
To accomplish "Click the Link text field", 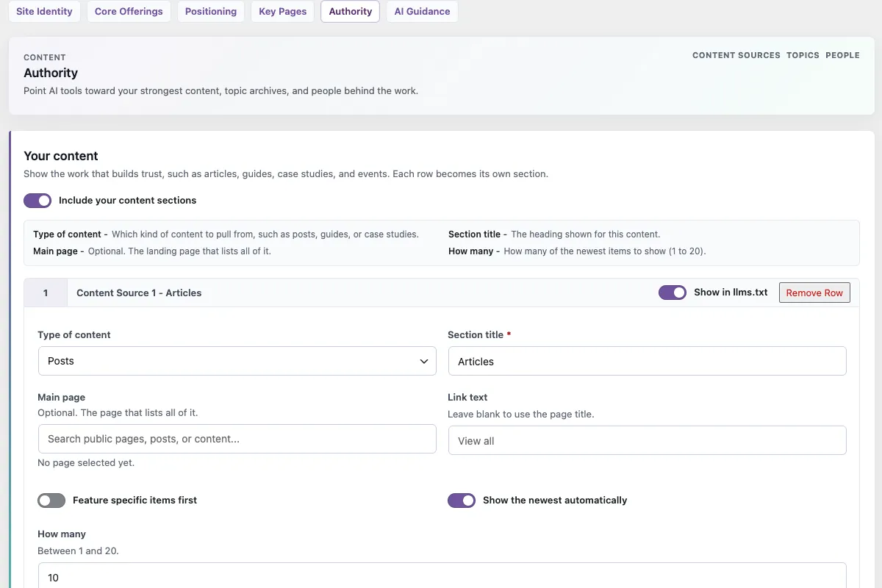I will click(x=648, y=440).
